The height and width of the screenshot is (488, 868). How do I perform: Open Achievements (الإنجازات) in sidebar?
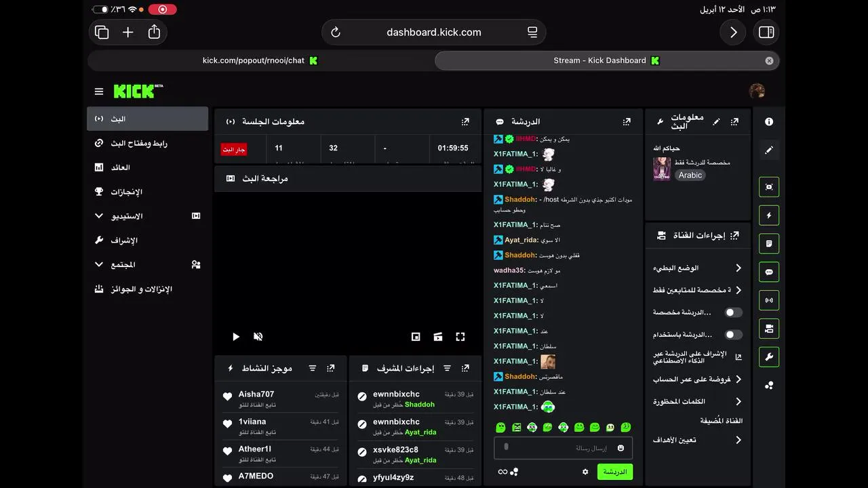[147, 192]
